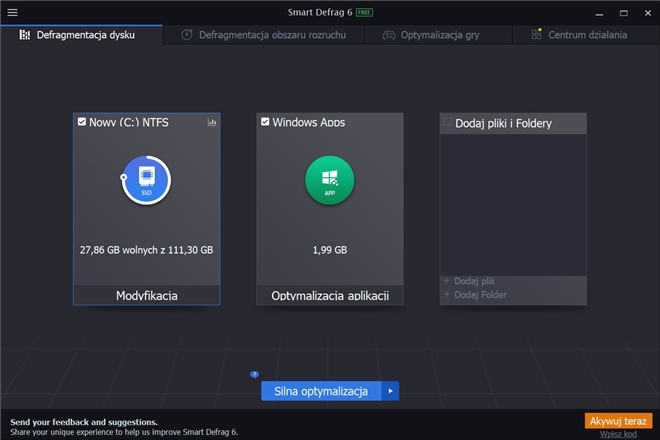Click Modyfikacja on the drive C card
660x440 pixels.
(x=146, y=295)
